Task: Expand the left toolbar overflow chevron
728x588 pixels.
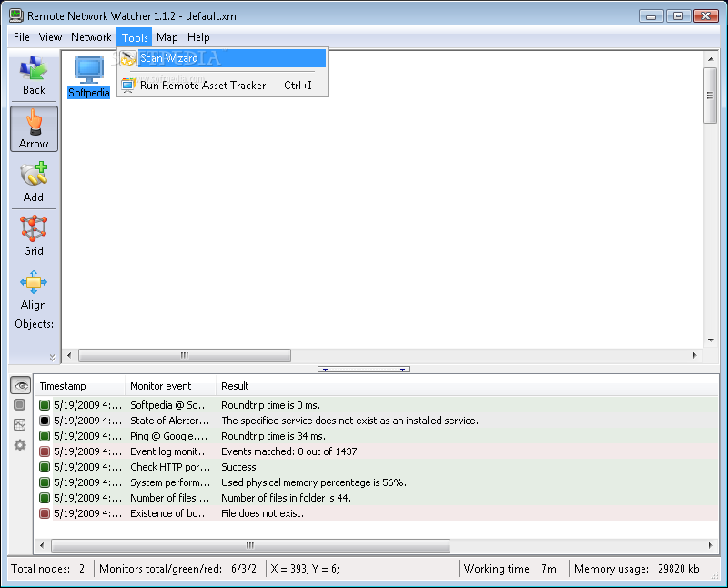Action: click(52, 357)
